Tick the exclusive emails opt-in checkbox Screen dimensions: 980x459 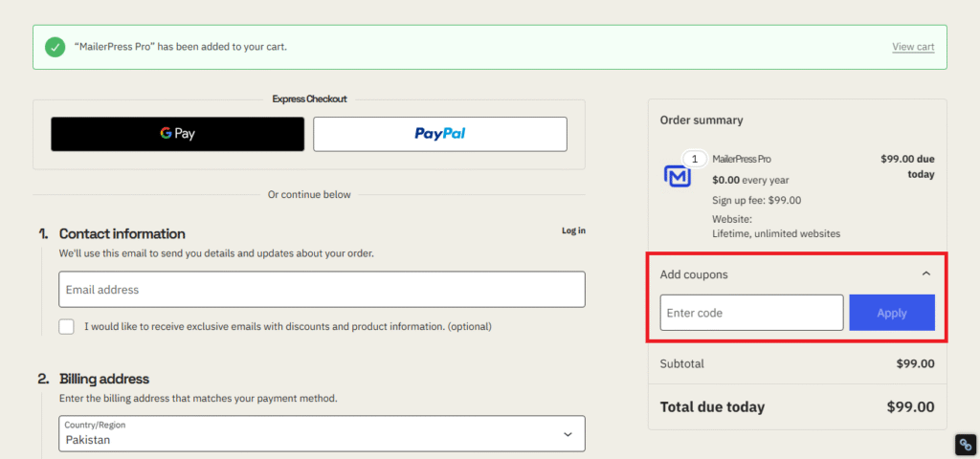point(67,326)
